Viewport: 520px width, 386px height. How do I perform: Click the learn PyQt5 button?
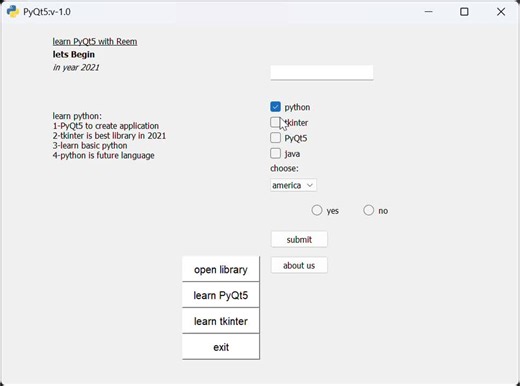pyautogui.click(x=221, y=295)
